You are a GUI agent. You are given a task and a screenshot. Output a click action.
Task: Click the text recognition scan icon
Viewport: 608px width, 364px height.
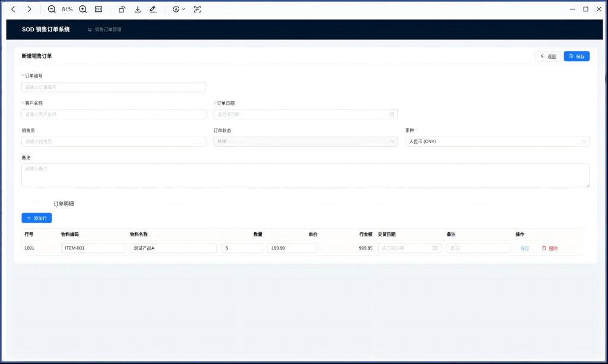197,10
